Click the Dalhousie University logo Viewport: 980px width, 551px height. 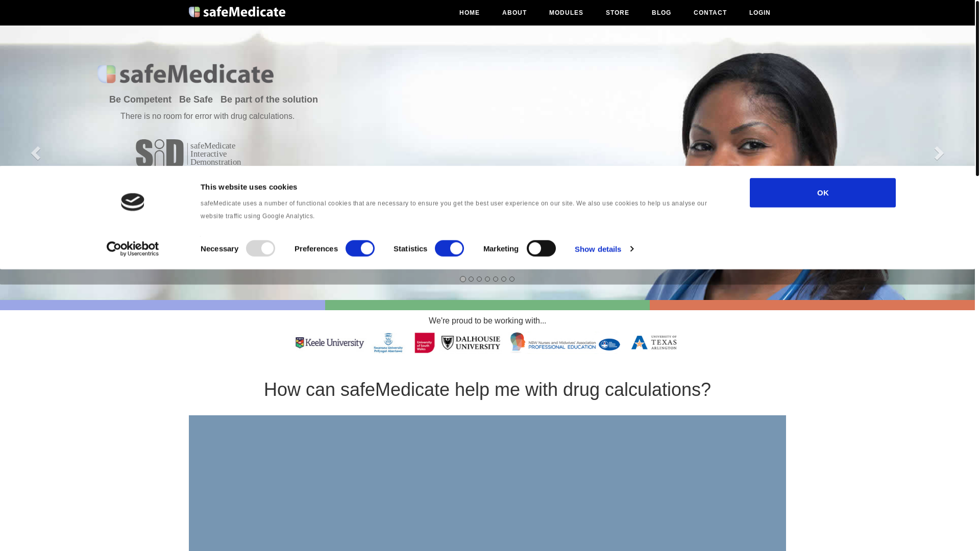coord(471,343)
